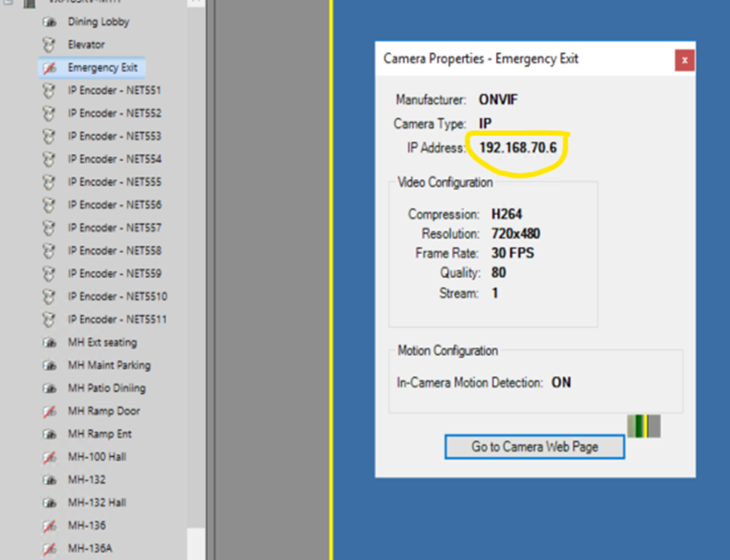The height and width of the screenshot is (560, 730).
Task: Click the Dining Lobby camera icon
Action: pos(49,22)
